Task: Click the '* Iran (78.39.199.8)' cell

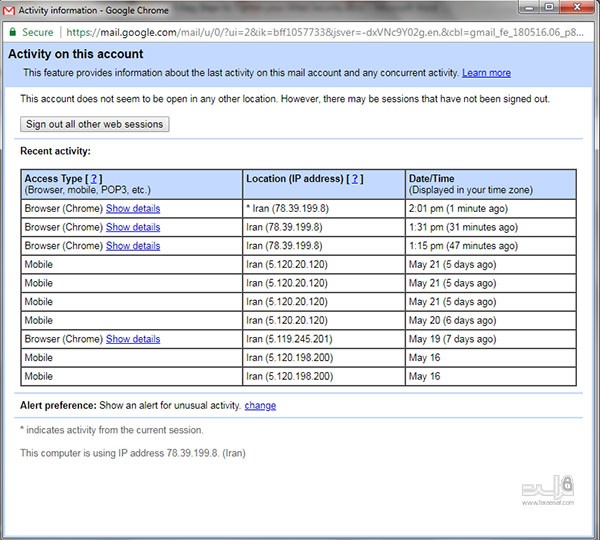Action: tap(324, 209)
